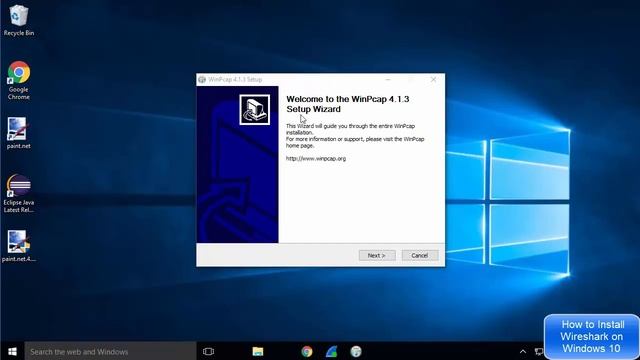Open the Wireshark installer taskbar icon
Screen dimensions: 640x360
(331, 351)
